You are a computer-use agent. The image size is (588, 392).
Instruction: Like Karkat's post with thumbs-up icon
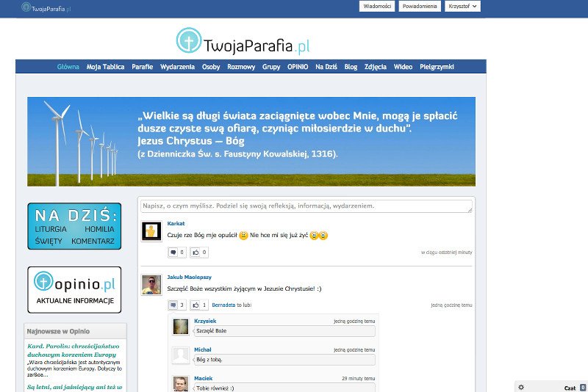click(199, 253)
